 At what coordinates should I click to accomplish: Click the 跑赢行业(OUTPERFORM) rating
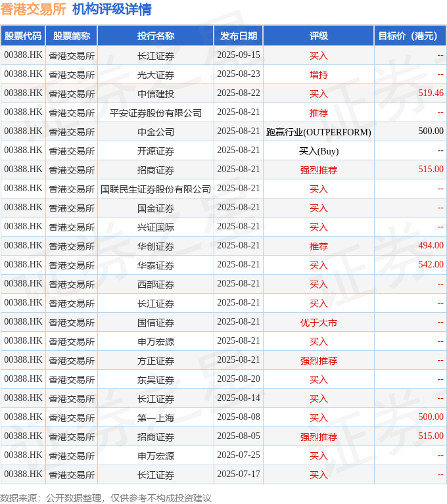point(318,132)
